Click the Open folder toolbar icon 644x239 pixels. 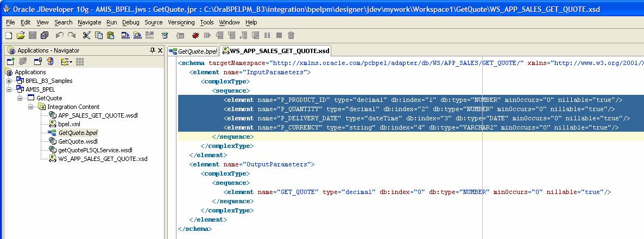20,35
